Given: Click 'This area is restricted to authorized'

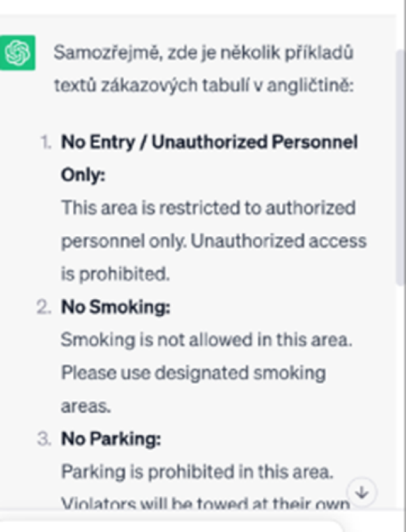Looking at the screenshot, I should [208, 208].
